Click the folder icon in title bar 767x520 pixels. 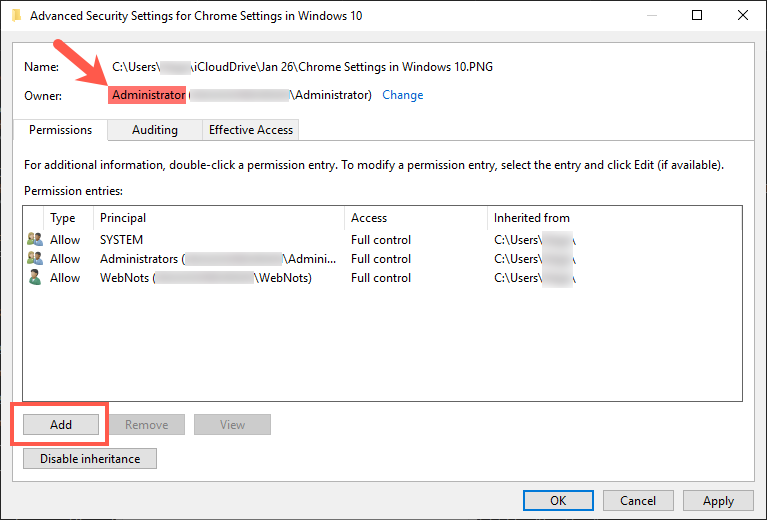(13, 16)
